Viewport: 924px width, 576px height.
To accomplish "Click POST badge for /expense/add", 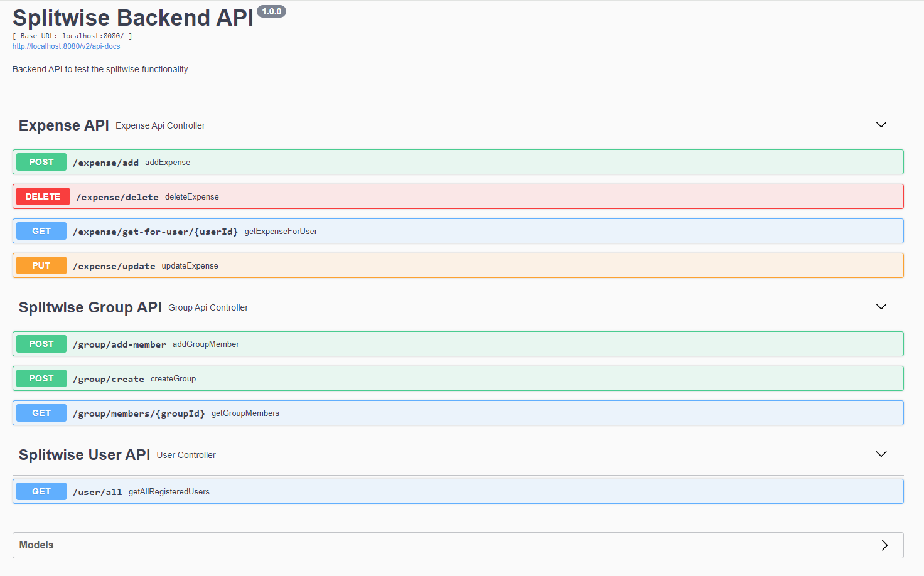I will 41,162.
